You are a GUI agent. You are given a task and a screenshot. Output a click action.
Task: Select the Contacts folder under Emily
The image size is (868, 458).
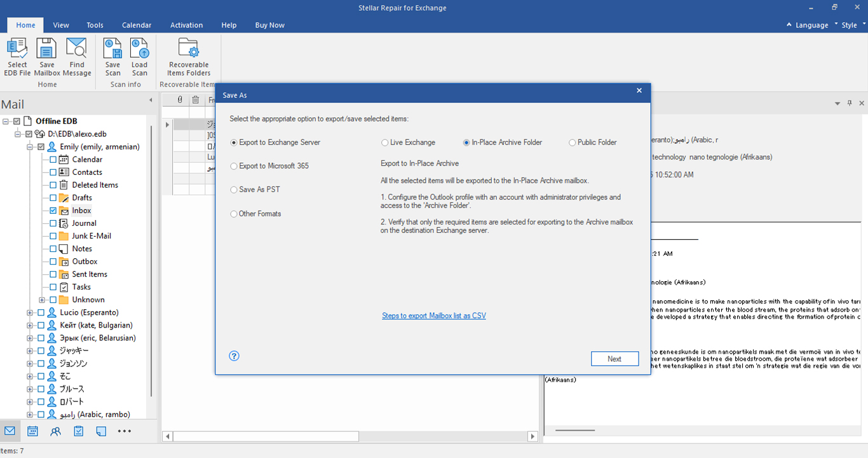pyautogui.click(x=87, y=172)
